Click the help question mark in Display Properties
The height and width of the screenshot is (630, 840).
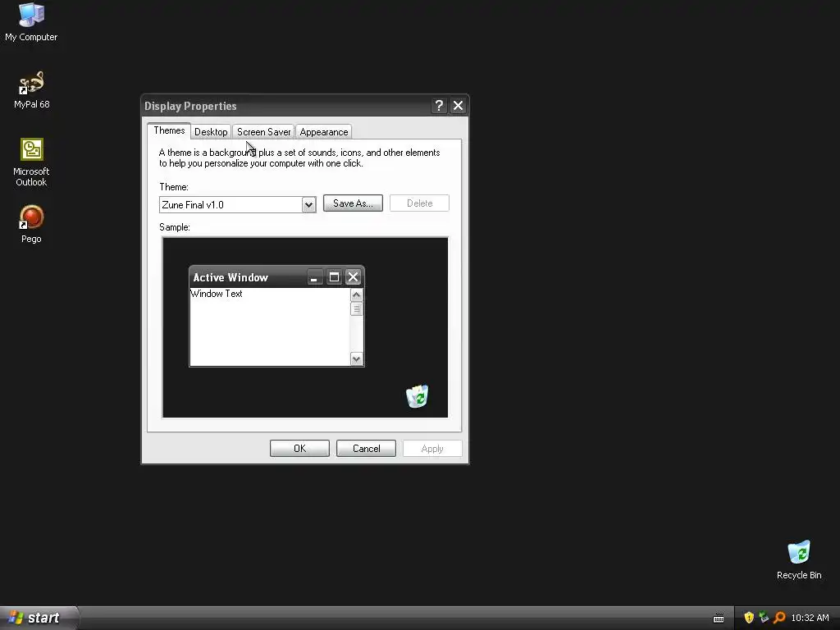pos(439,106)
